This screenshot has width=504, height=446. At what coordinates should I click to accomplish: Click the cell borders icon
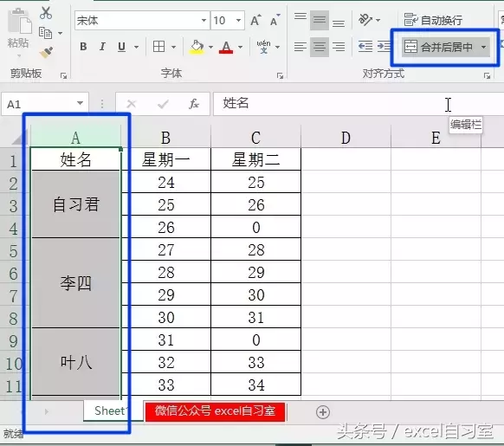[158, 47]
